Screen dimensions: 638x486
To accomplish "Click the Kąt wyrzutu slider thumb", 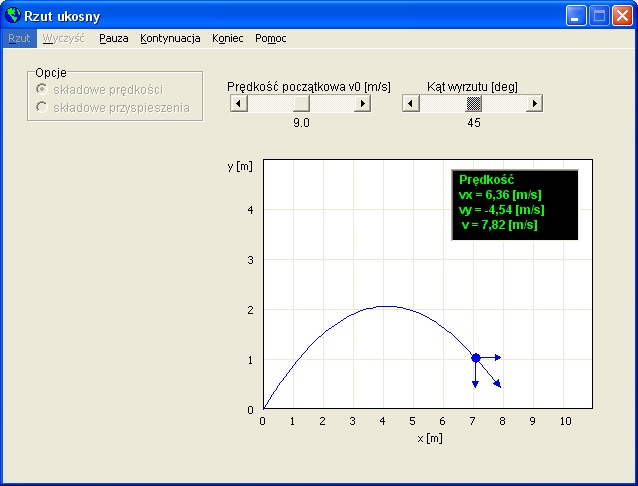I will tap(475, 103).
